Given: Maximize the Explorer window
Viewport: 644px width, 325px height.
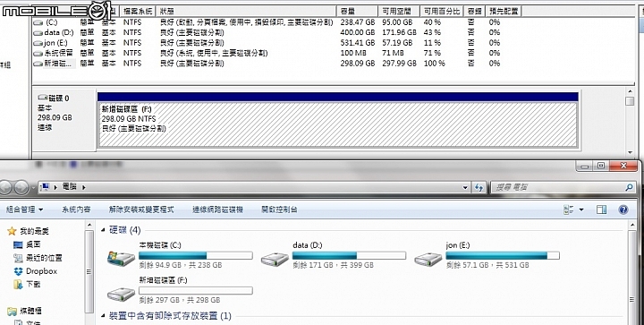Looking at the screenshot, I should click(x=601, y=166).
